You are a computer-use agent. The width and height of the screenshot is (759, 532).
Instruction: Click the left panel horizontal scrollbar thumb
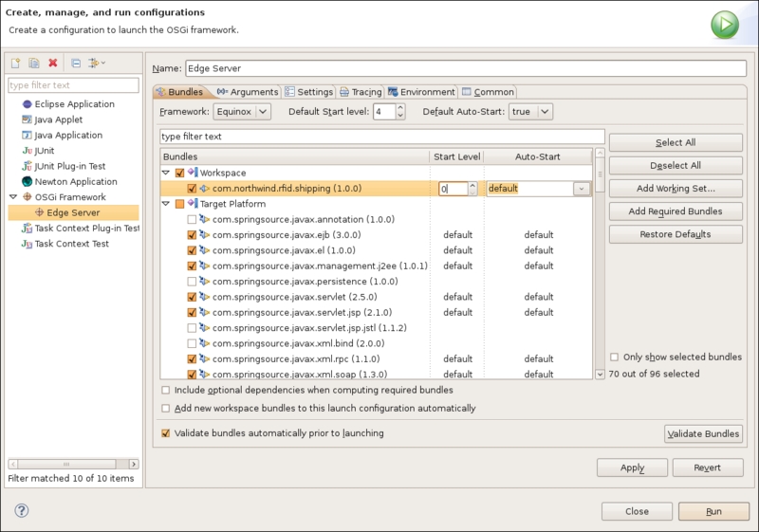pos(66,465)
